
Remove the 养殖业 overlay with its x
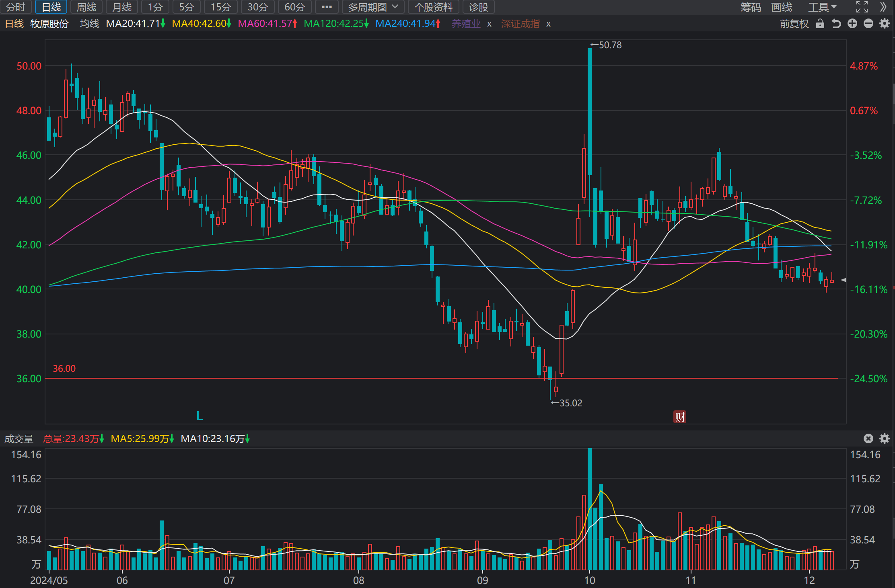coord(489,24)
